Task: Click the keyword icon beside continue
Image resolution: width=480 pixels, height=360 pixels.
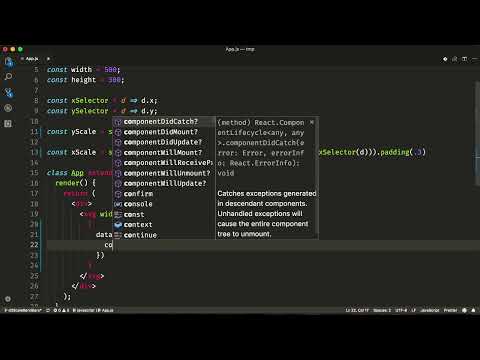Action: point(118,235)
